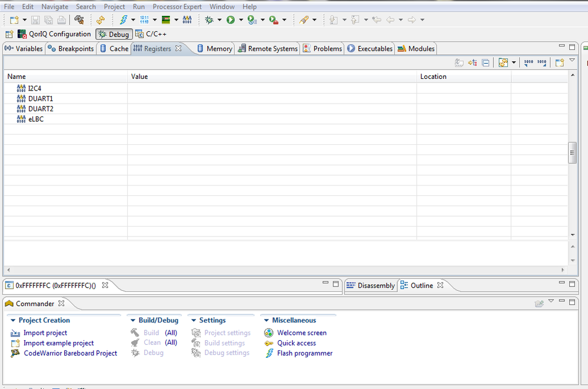Screen dimensions: 588x389
Task: Switch to the Memory tab
Action: pos(215,48)
